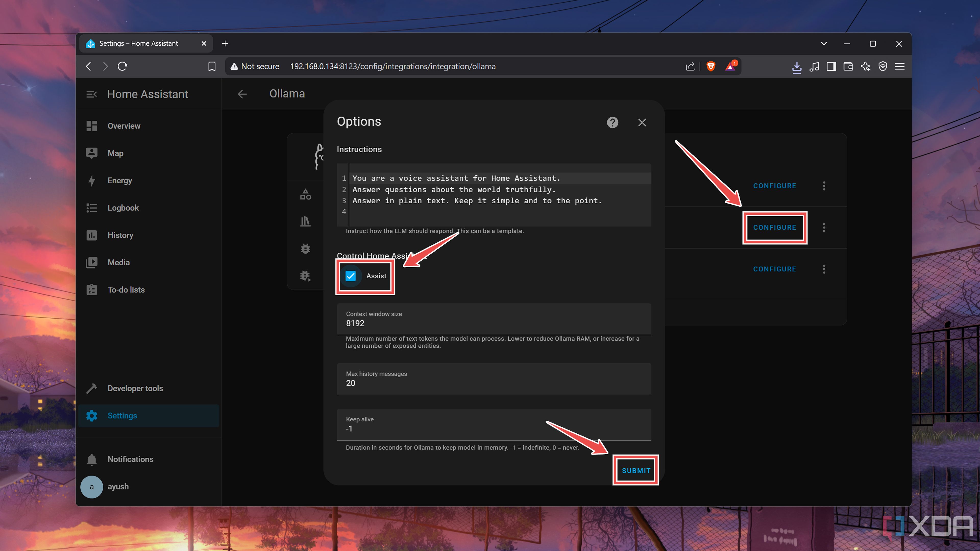Viewport: 980px width, 551px height.
Task: Open Brave Shields lion icon
Action: (711, 67)
